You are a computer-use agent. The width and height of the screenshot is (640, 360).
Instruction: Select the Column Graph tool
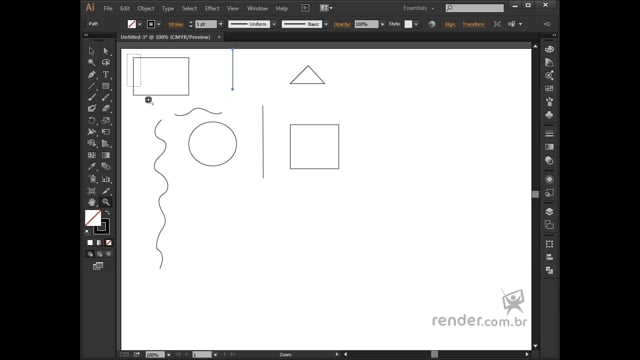coord(106,179)
